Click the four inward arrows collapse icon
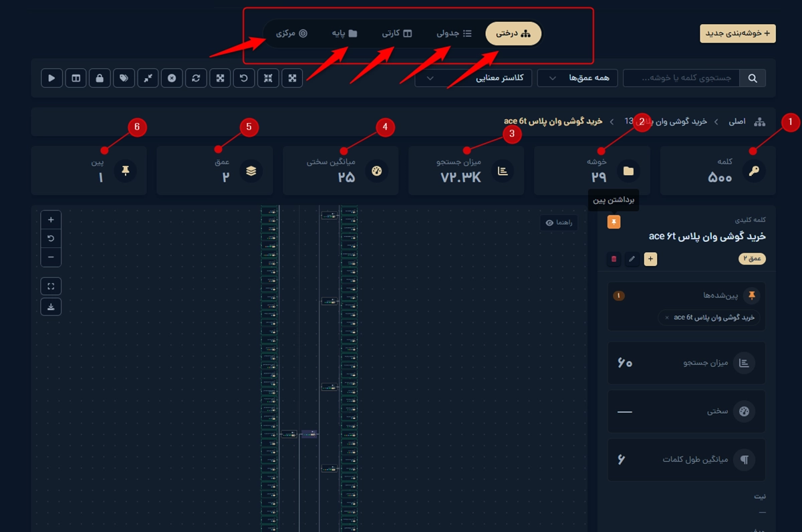Screen dimensions: 802x532 point(268,78)
